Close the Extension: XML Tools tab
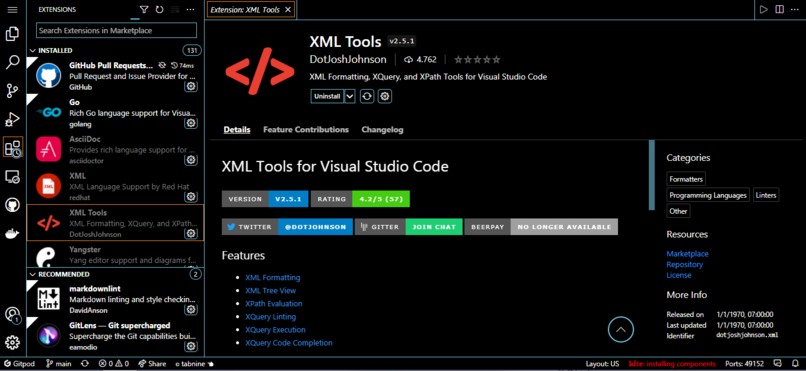 [x=288, y=9]
